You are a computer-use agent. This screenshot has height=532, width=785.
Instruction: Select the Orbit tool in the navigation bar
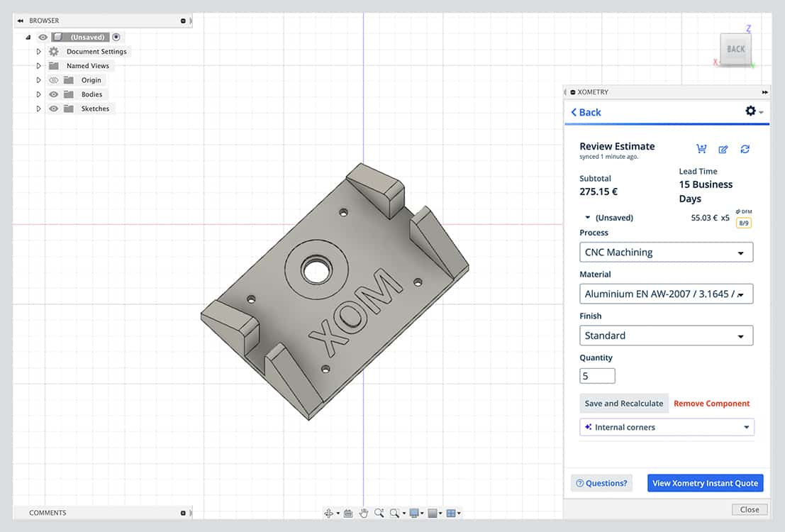[329, 513]
